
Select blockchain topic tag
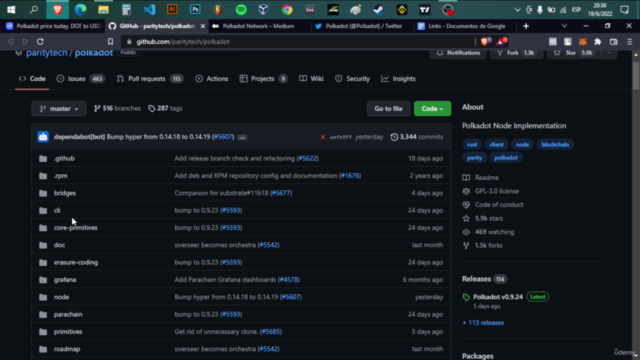(555, 144)
